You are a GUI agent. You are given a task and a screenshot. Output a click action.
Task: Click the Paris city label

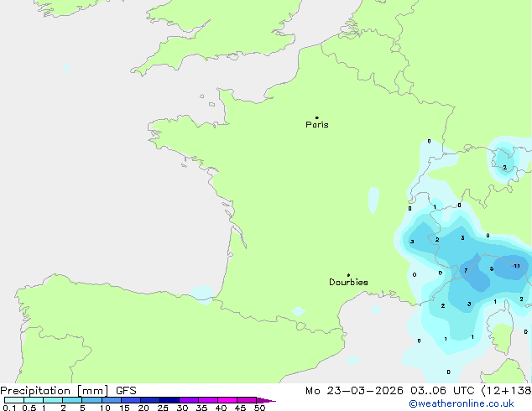(317, 124)
